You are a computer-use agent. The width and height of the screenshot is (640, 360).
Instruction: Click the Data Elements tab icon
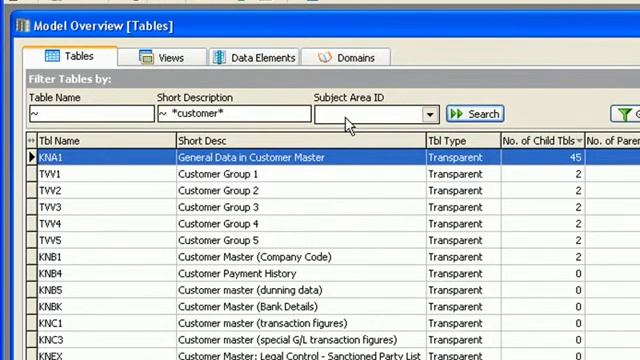[219, 58]
